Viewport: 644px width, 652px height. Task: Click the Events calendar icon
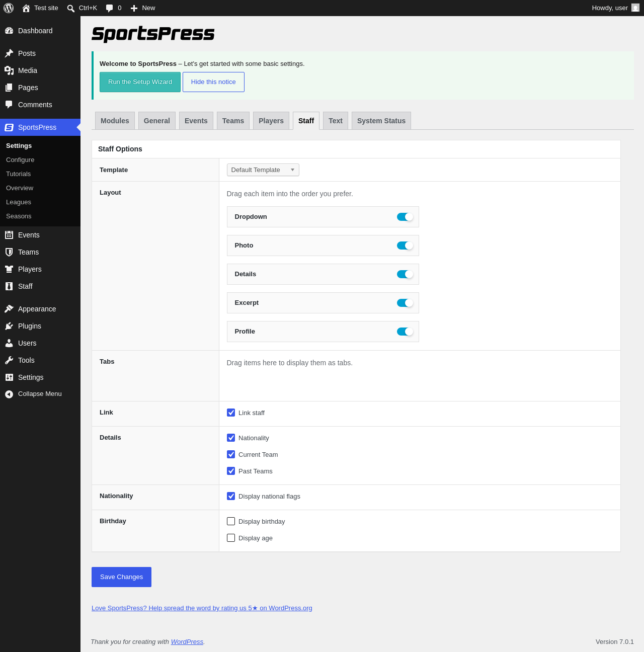9,235
